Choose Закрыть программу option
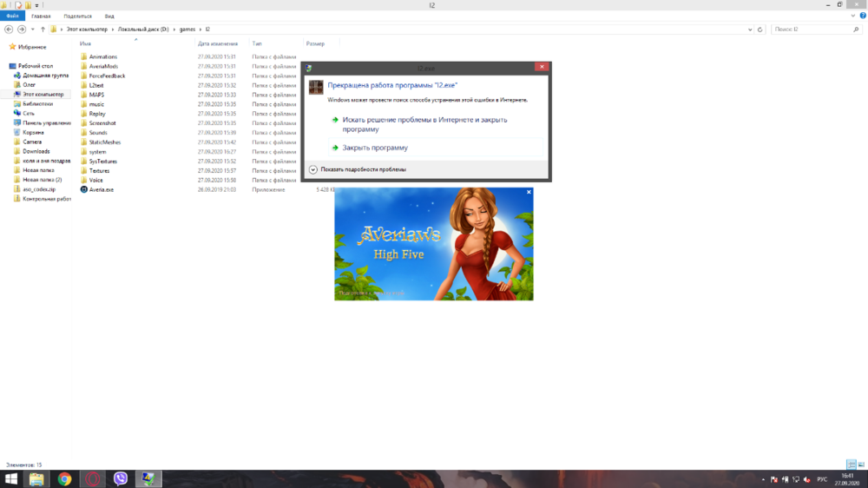868x488 pixels. [x=374, y=148]
